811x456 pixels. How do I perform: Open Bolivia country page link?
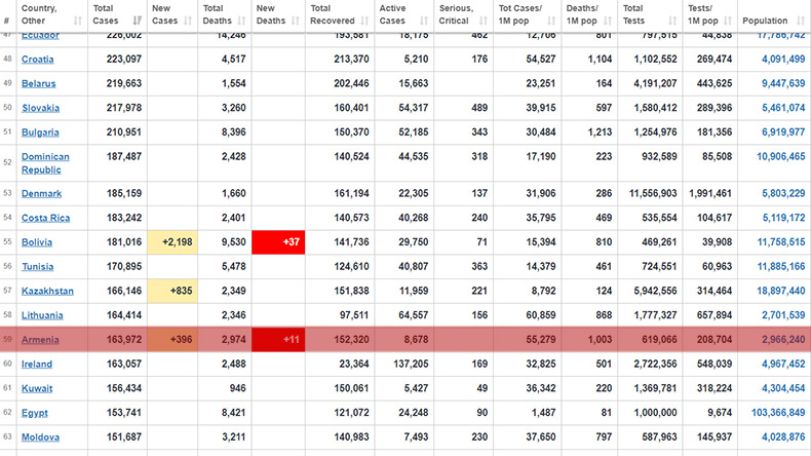37,242
